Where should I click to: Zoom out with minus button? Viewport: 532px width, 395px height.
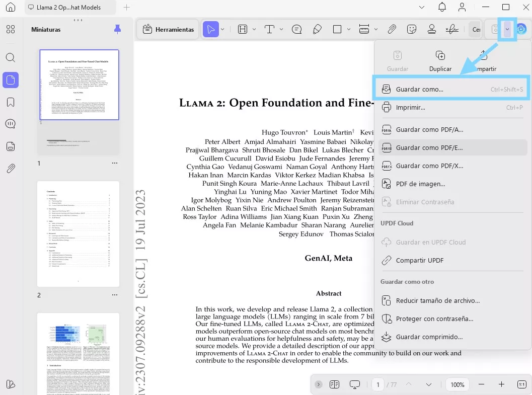click(x=481, y=384)
